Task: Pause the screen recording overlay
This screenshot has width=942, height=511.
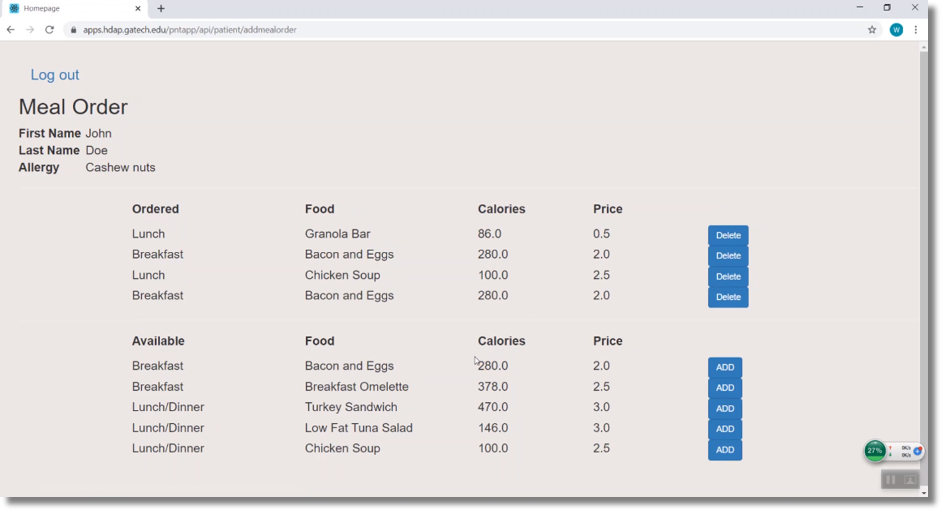Action: coord(890,480)
